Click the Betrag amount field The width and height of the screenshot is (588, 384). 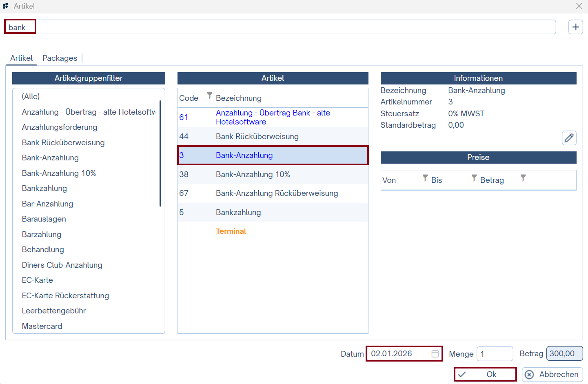[564, 354]
